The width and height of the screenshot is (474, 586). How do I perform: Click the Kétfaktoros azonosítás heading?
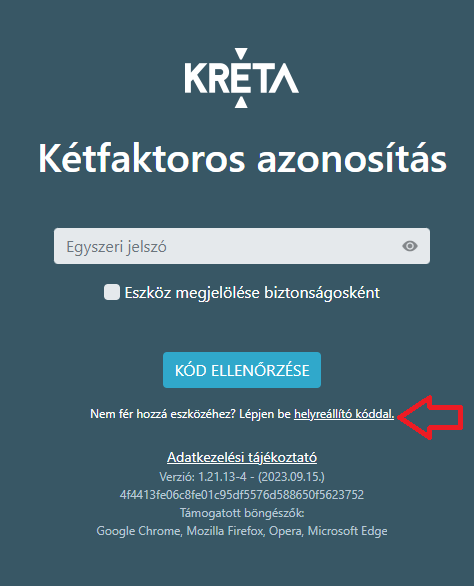tap(242, 158)
